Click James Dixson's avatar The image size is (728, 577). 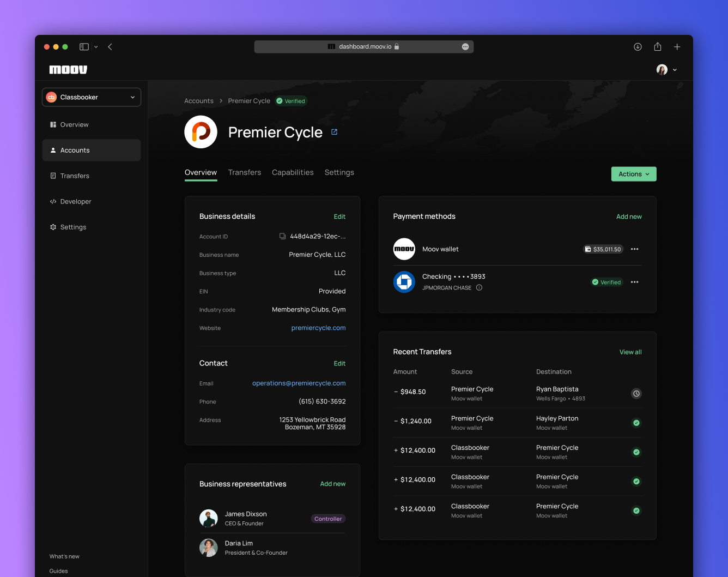pos(209,518)
